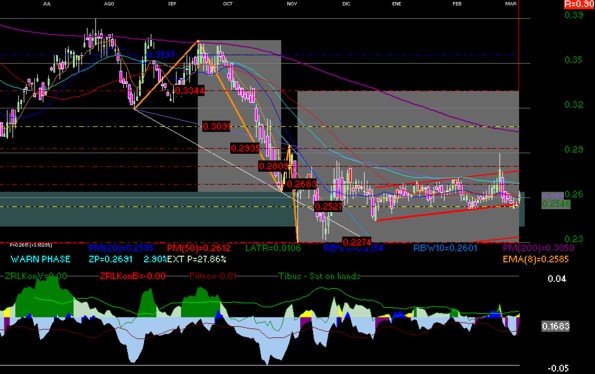595x374 pixels.
Task: Click the OCT month label on time axis
Action: (228, 4)
